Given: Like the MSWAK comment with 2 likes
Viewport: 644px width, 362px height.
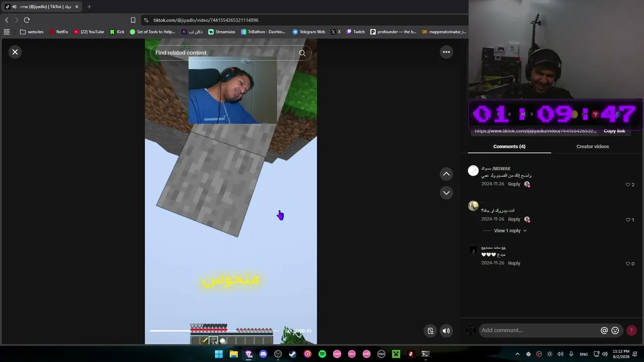Looking at the screenshot, I should tap(628, 185).
